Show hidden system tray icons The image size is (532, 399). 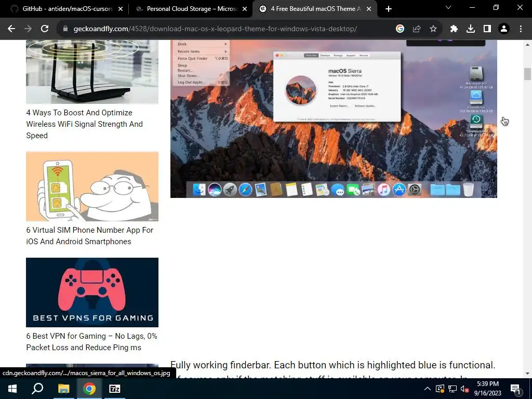tap(428, 389)
